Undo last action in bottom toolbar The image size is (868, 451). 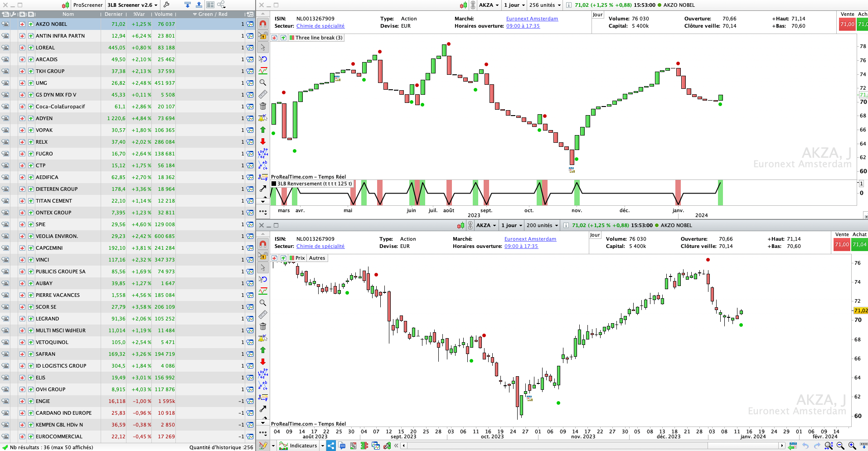tap(805, 446)
